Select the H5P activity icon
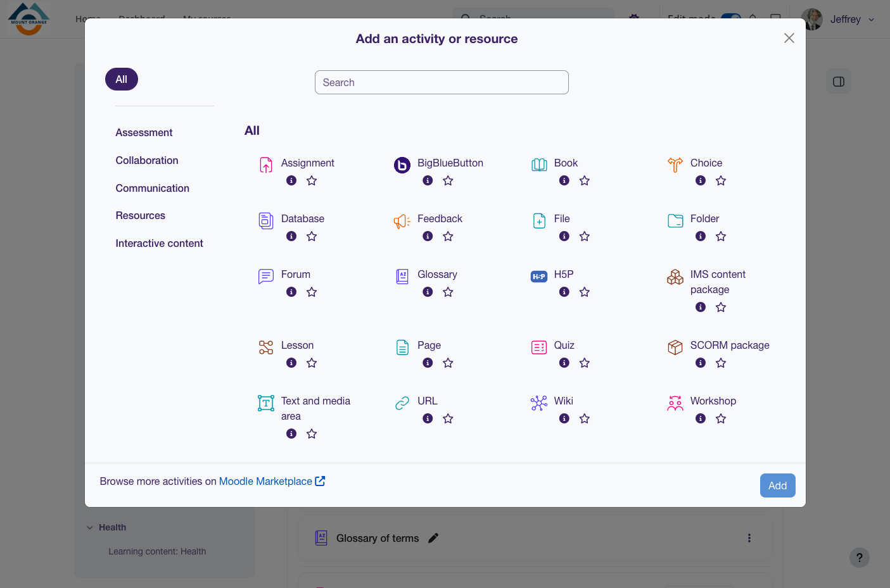The width and height of the screenshot is (890, 588). click(x=539, y=277)
